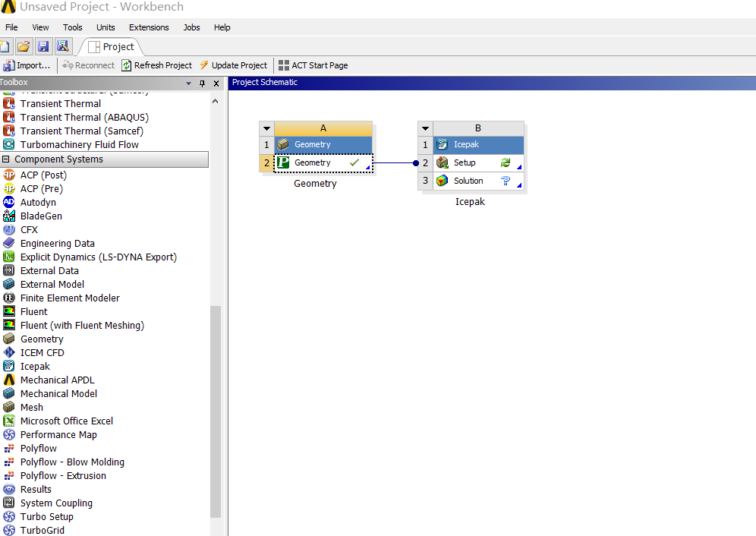Click the Update Project button

(234, 65)
